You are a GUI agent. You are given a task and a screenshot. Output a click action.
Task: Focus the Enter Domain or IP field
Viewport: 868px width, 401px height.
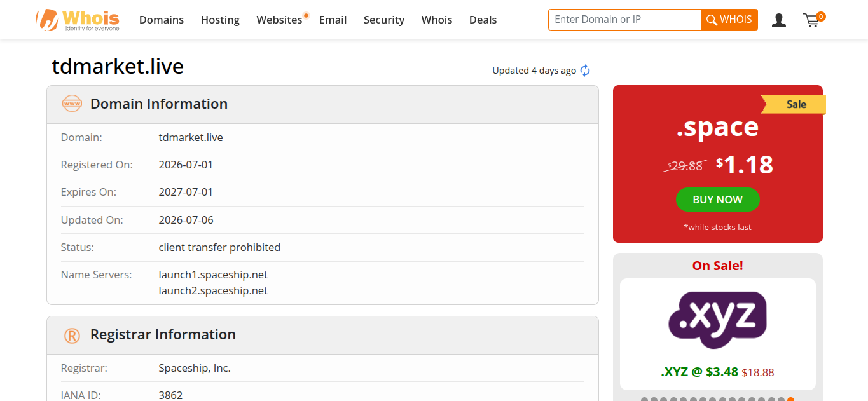[x=624, y=20]
